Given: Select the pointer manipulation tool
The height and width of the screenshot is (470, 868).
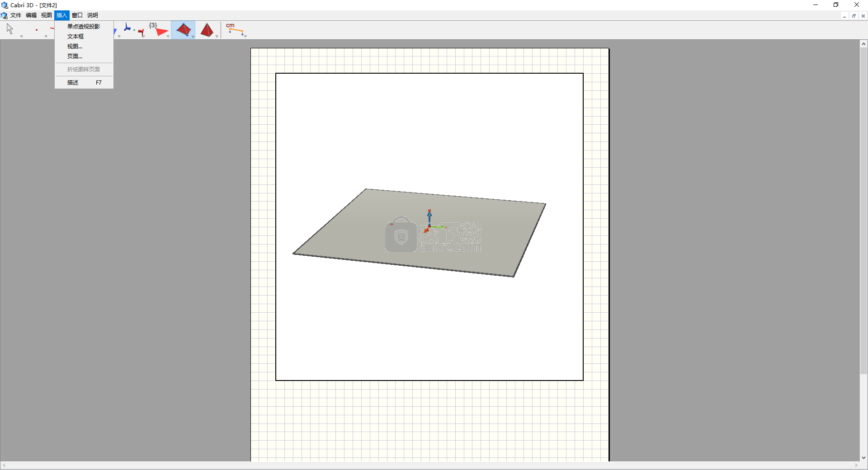Looking at the screenshot, I should [x=10, y=29].
